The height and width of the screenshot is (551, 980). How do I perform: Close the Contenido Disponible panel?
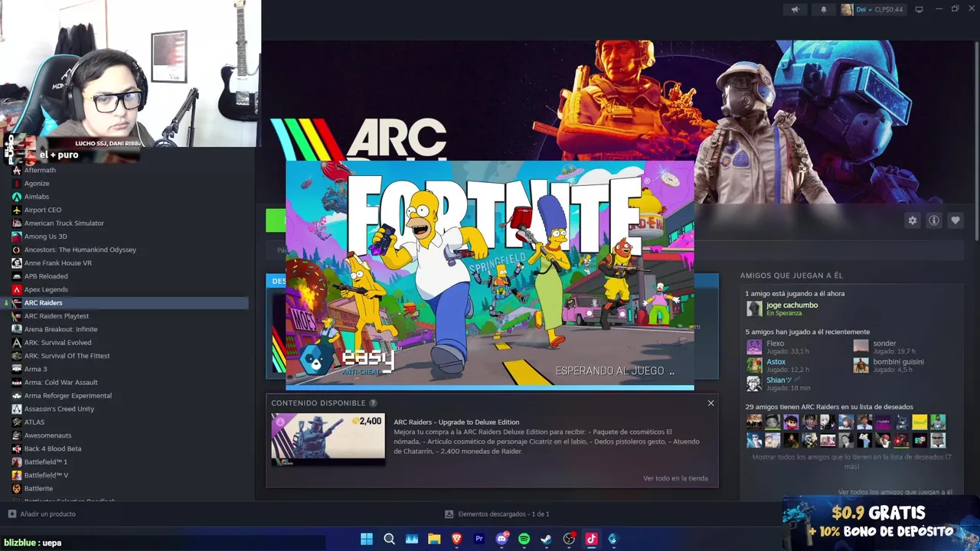coord(710,403)
